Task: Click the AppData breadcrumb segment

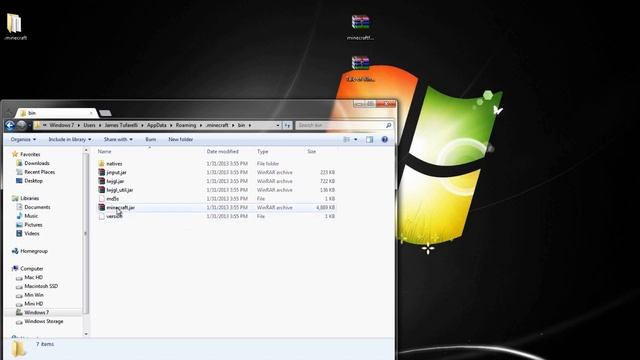Action: pos(157,125)
